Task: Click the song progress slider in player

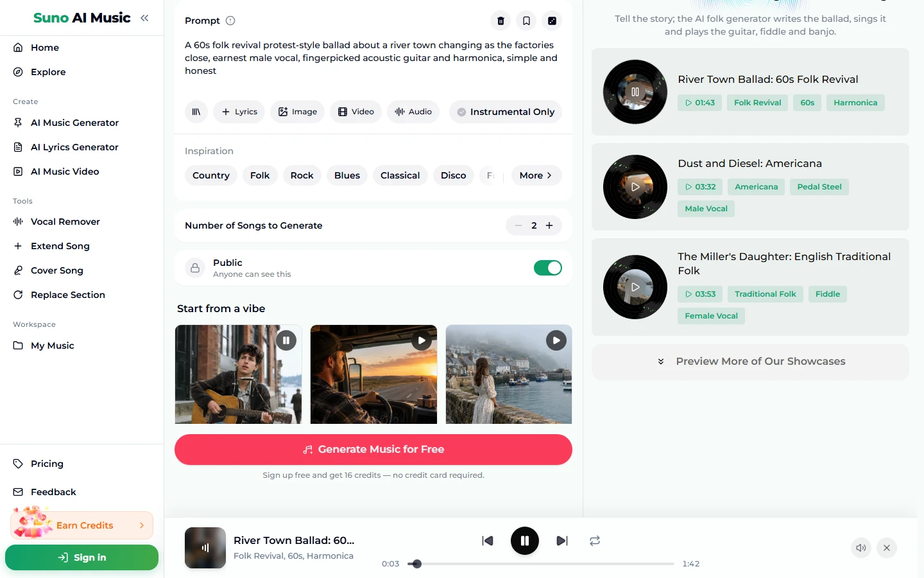Action: coord(540,564)
